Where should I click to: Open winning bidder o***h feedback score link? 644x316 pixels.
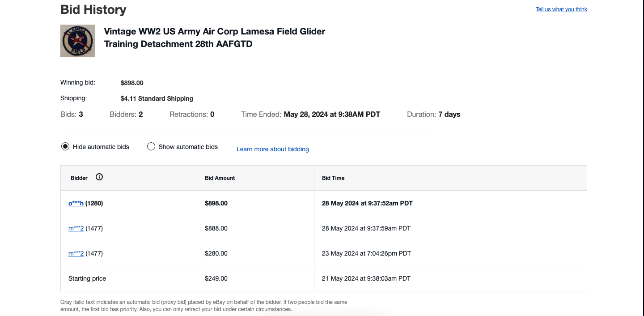point(95,203)
